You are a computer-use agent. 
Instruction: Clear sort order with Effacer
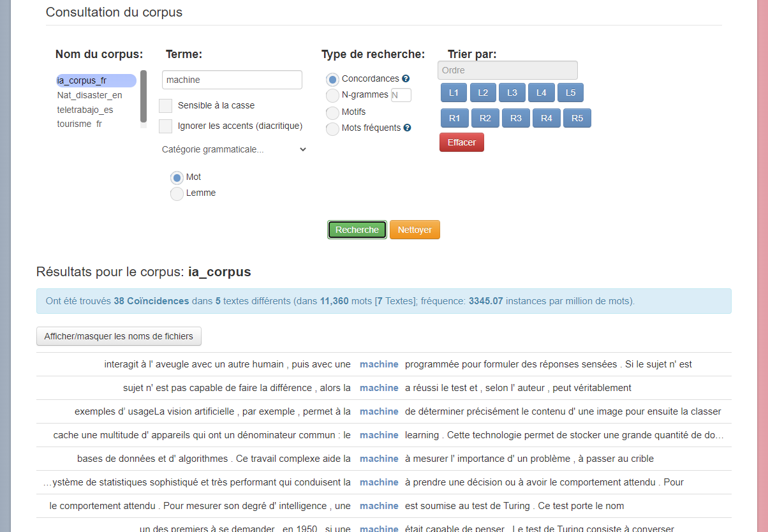[x=461, y=142]
